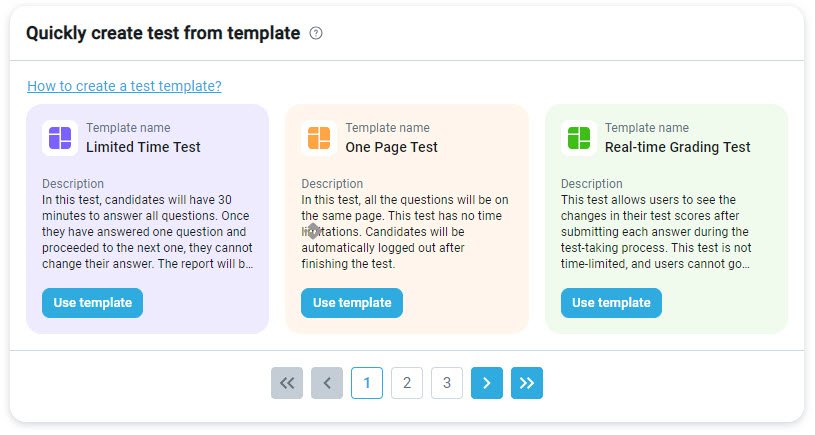The width and height of the screenshot is (815, 435).
Task: Go to the first page of templates
Action: [x=287, y=382]
